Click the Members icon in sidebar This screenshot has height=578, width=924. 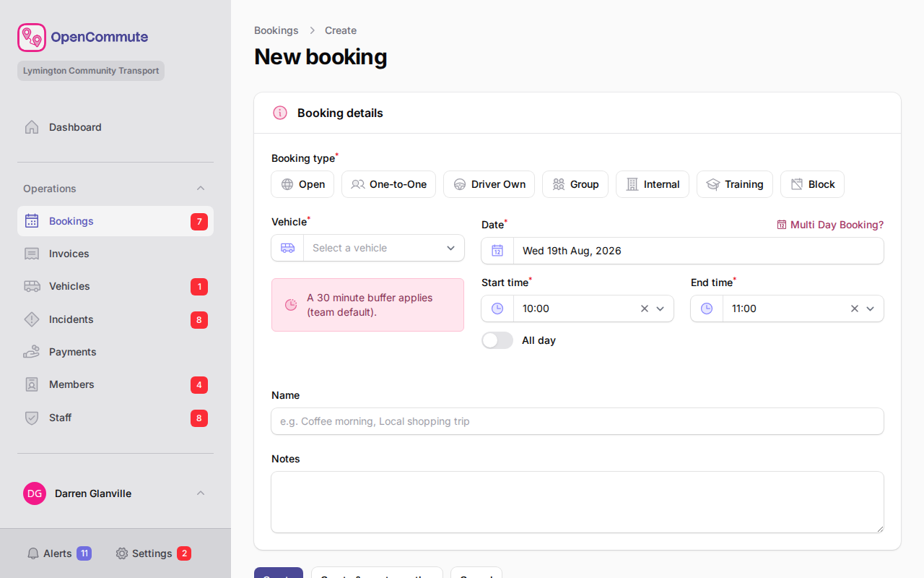click(32, 384)
